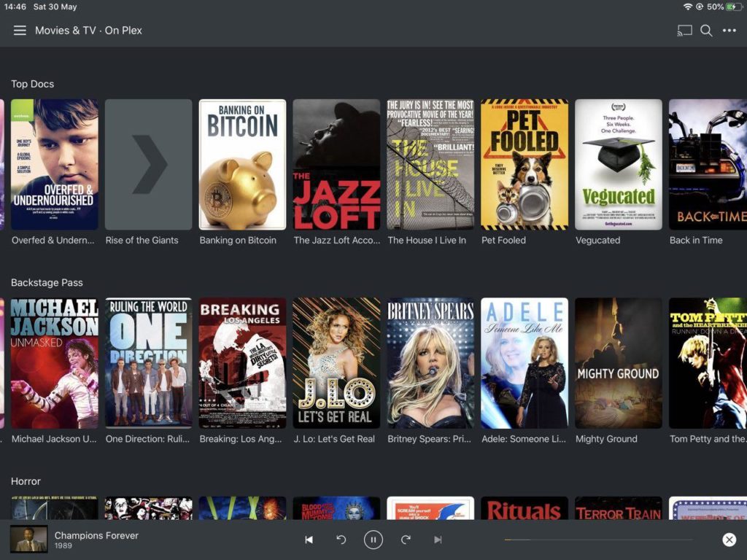Open Breaking Los Angeles poster
Viewport: 747px width, 560px height.
(x=242, y=363)
